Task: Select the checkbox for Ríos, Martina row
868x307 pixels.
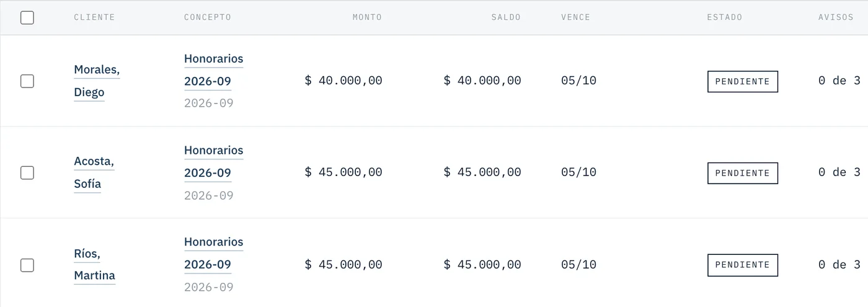Action: pos(27,265)
